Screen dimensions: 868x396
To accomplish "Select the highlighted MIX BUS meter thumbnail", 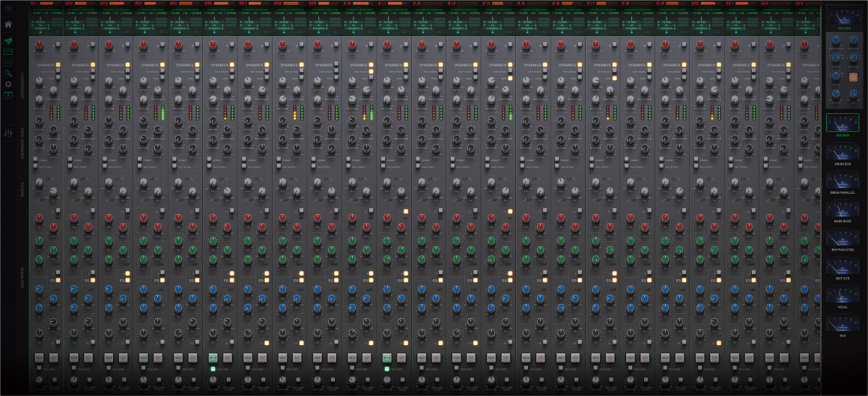I will (x=843, y=123).
